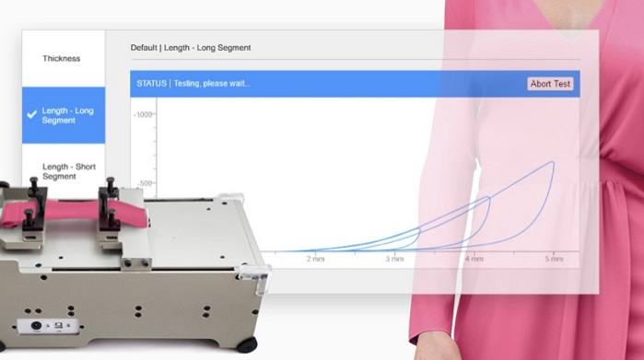644x360 pixels.
Task: Click the Default | Length - Long Segment heading
Action: pyautogui.click(x=191, y=48)
